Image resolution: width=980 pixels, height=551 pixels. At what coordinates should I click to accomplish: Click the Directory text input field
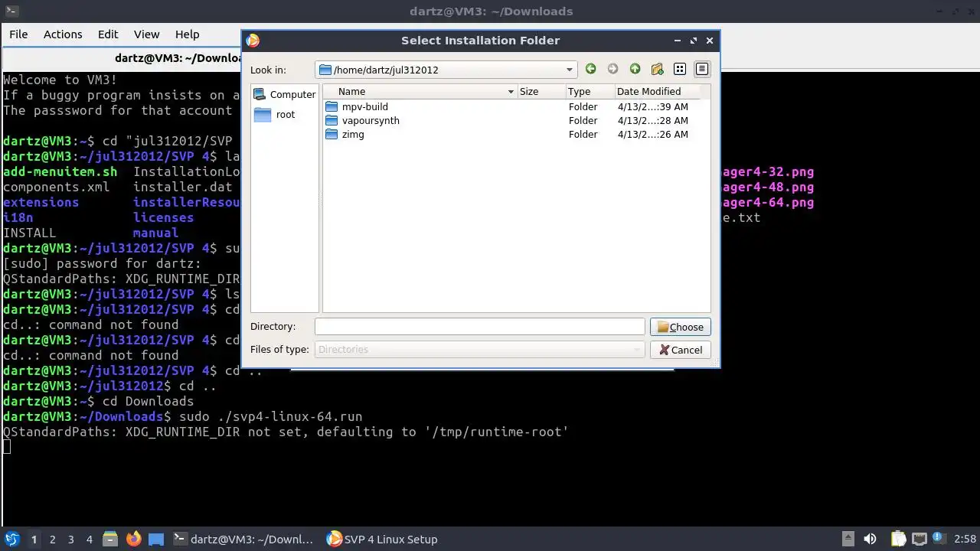click(479, 327)
